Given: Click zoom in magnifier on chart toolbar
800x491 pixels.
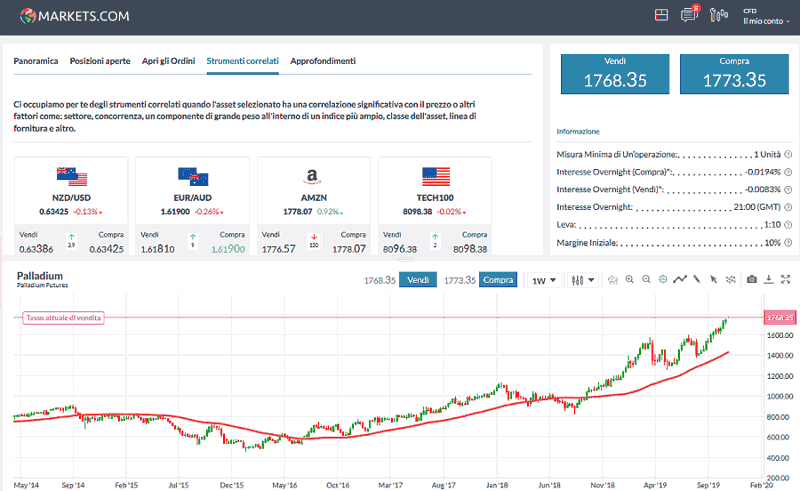Looking at the screenshot, I should (630, 280).
